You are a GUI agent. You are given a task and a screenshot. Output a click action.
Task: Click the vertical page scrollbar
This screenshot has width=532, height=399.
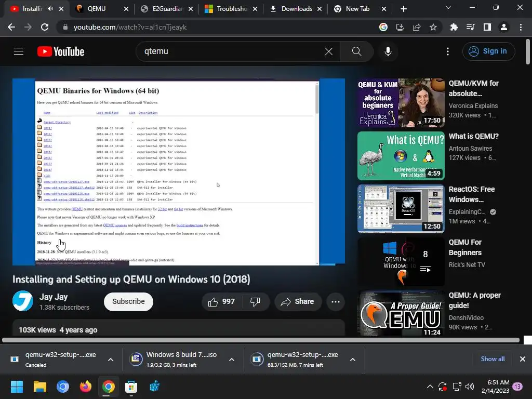pyautogui.click(x=528, y=51)
